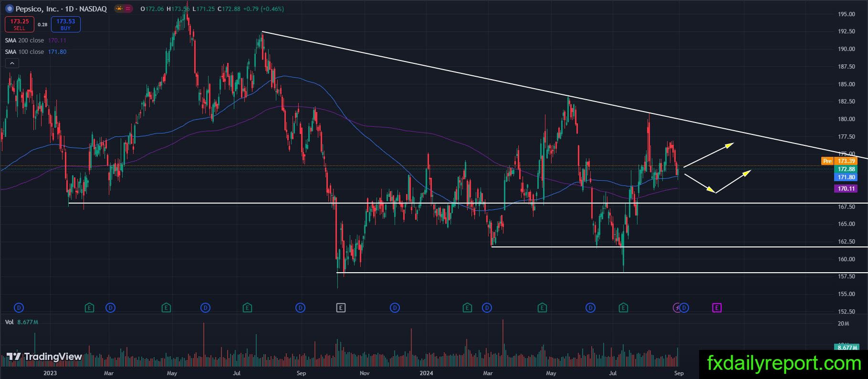Open the earnings E marker from February 2023
Screen dimensions: 868x379
tap(89, 308)
